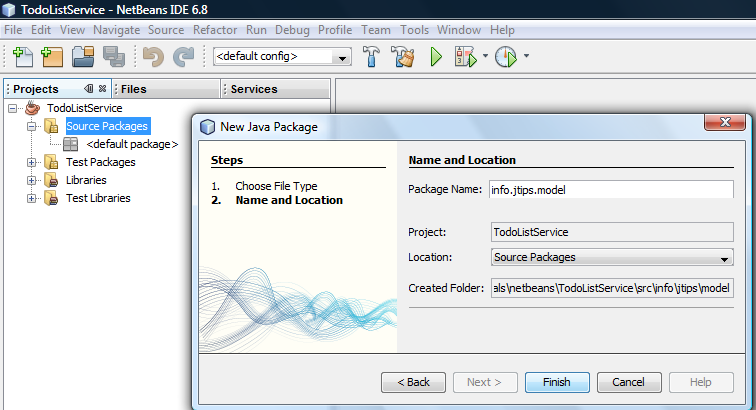Click the Package Name input field
The width and height of the screenshot is (756, 410).
pyautogui.click(x=611, y=190)
